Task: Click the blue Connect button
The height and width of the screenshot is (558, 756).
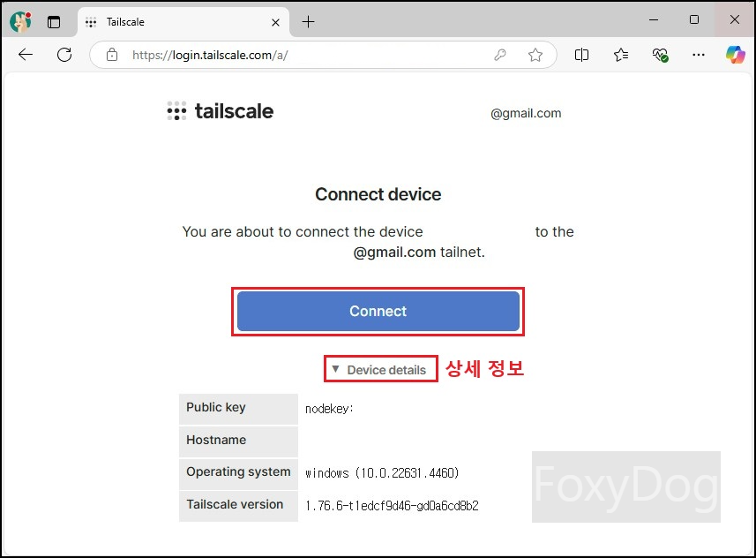Action: (x=378, y=312)
